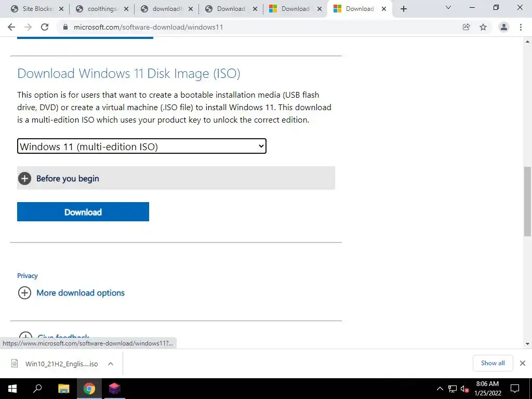Close the downloadfr tab
Viewport: 532px width, 399px height.
[x=191, y=9]
